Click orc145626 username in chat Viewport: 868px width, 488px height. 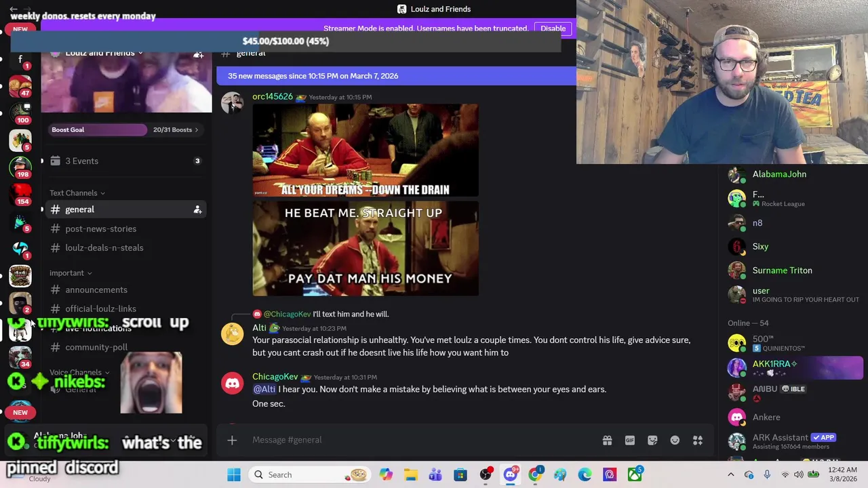(x=273, y=96)
